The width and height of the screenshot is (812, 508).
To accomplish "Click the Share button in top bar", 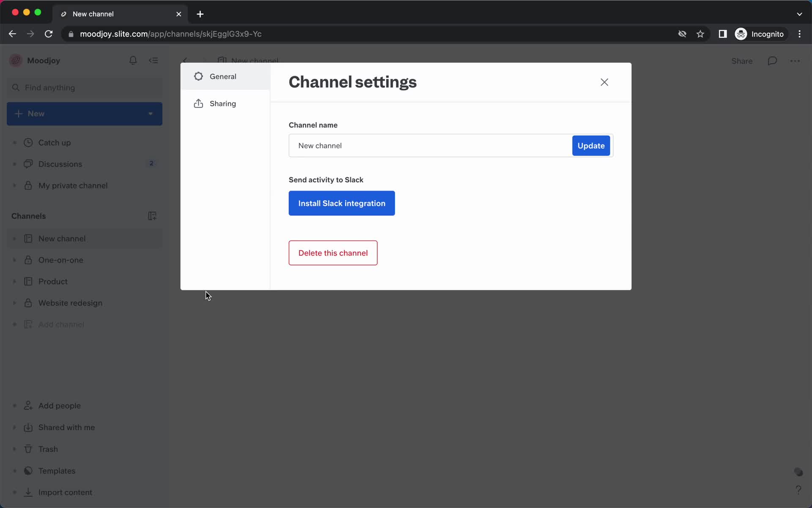I will [742, 61].
